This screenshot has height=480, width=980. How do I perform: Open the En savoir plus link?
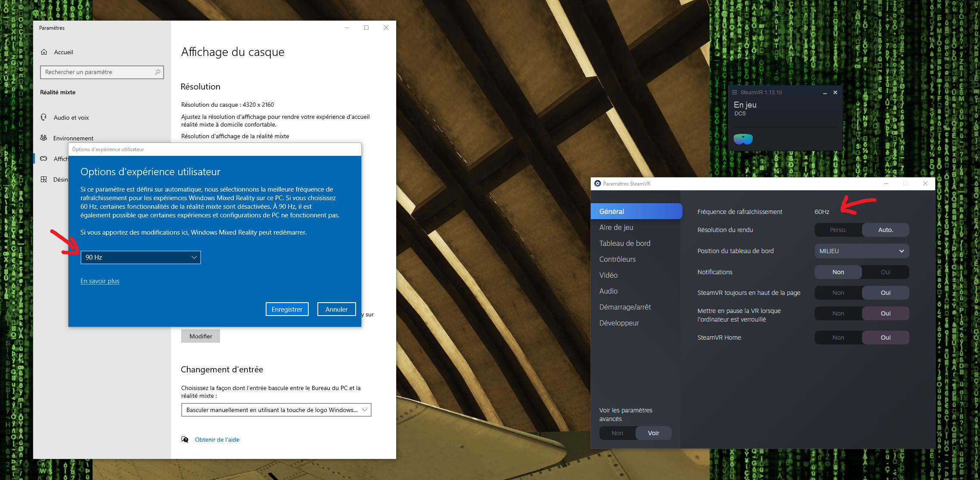100,281
